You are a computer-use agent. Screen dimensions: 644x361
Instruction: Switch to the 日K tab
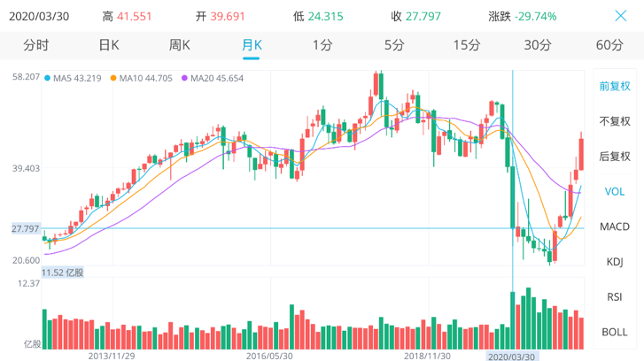(108, 45)
